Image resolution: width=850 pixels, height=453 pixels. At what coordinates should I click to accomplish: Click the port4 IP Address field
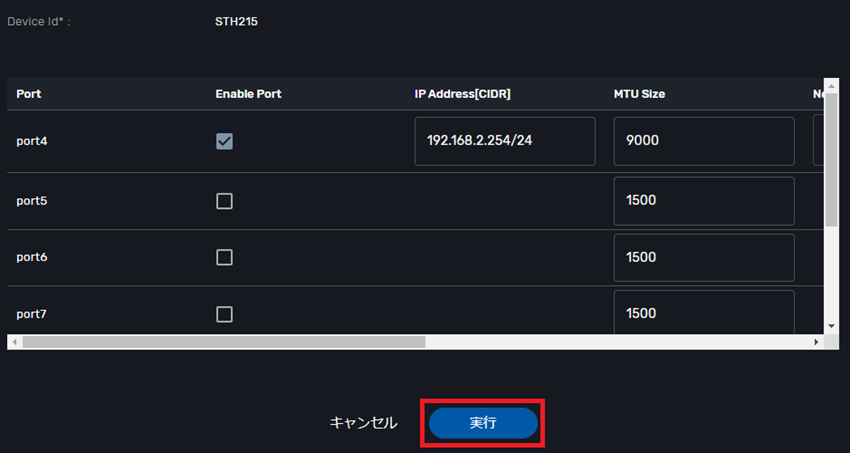pos(504,141)
